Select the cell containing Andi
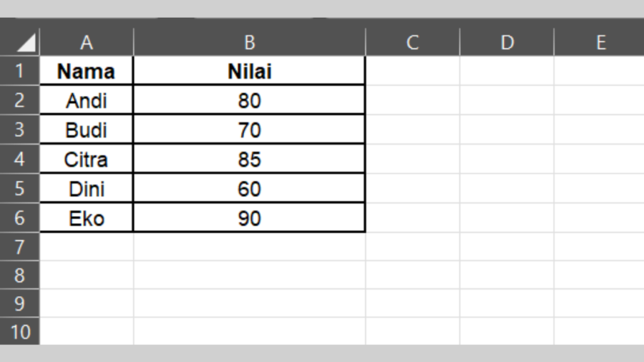The image size is (644, 362). [x=87, y=101]
